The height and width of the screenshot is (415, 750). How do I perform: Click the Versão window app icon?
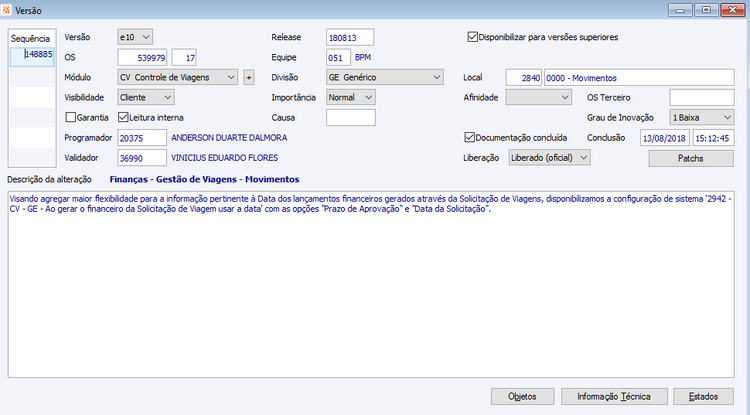point(6,10)
